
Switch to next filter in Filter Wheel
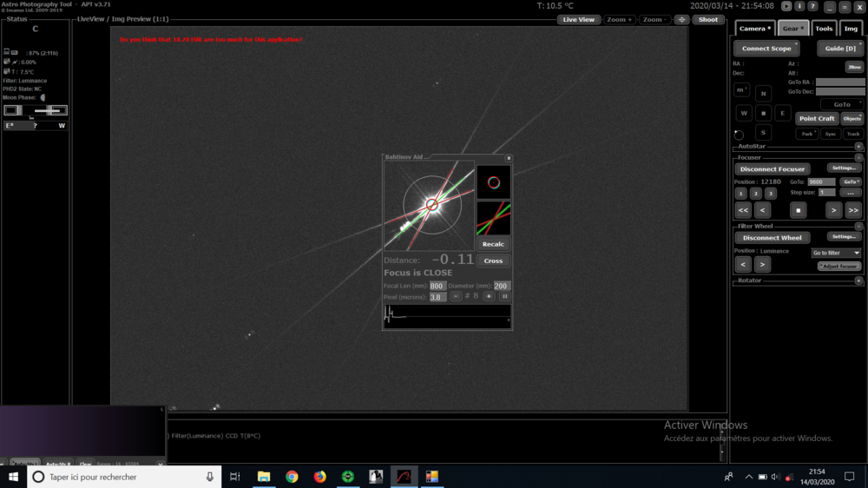[x=762, y=264]
